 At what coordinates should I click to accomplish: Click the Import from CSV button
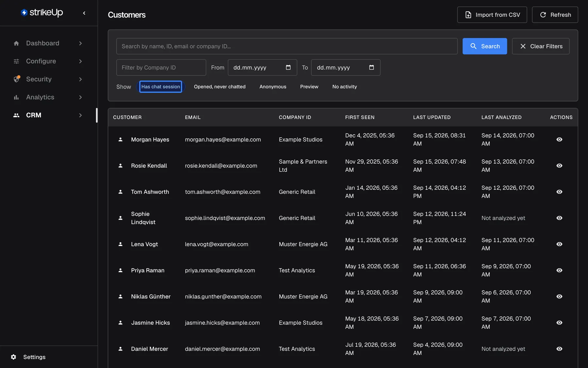point(492,15)
